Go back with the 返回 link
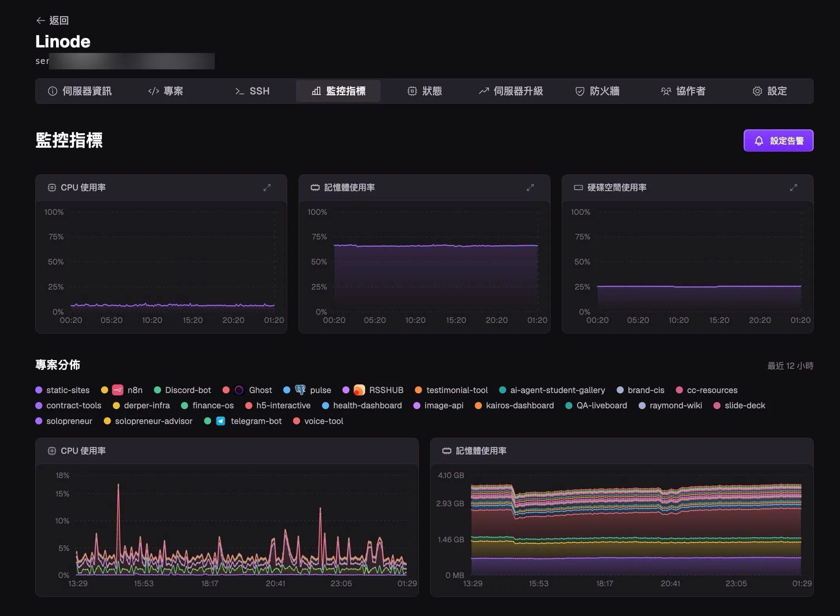This screenshot has width=840, height=616. pyautogui.click(x=52, y=20)
